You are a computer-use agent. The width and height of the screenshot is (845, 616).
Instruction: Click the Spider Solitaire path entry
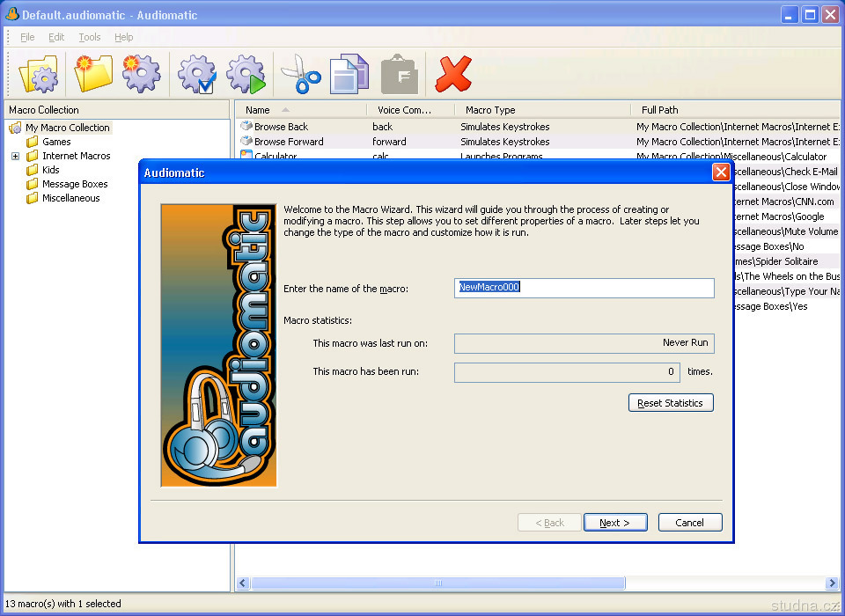pos(776,261)
